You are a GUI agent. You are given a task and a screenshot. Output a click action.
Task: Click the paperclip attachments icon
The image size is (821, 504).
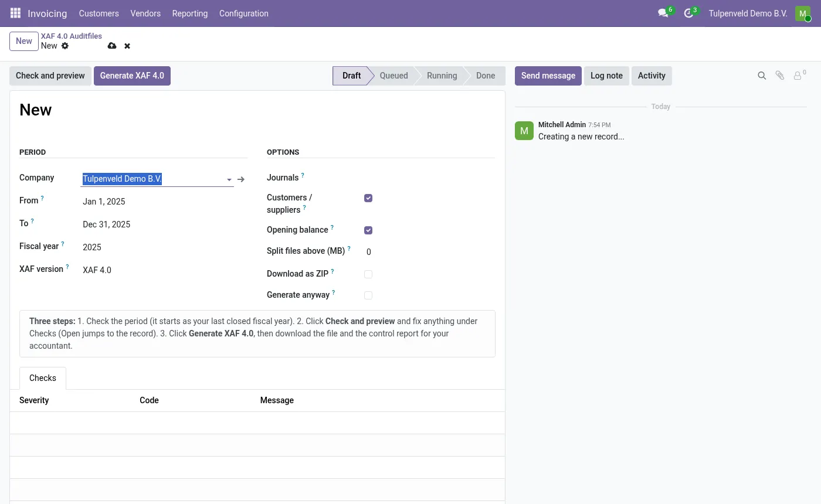point(779,76)
